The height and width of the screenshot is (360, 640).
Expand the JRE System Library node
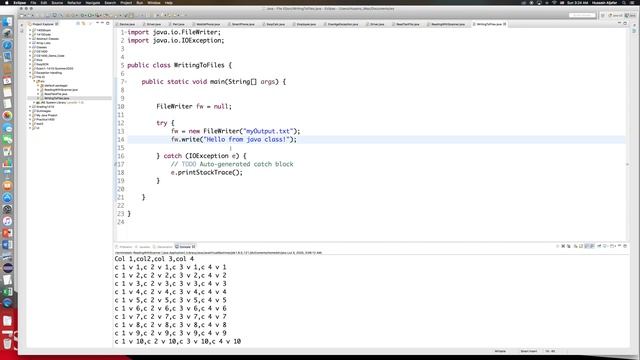click(34, 102)
